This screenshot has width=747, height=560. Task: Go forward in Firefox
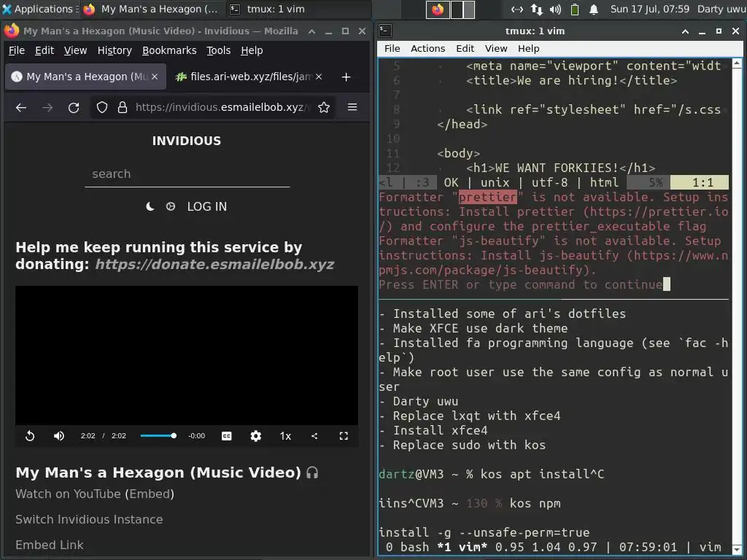47,108
